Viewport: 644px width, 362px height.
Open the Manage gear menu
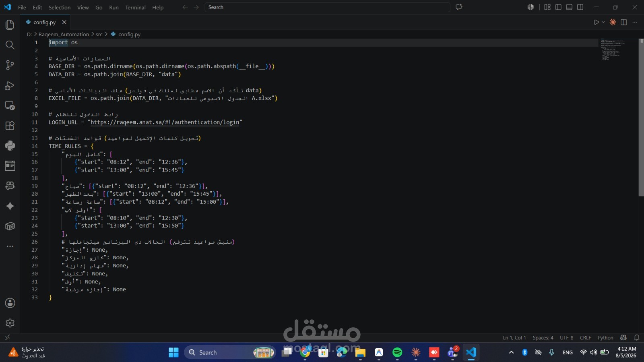pyautogui.click(x=10, y=323)
